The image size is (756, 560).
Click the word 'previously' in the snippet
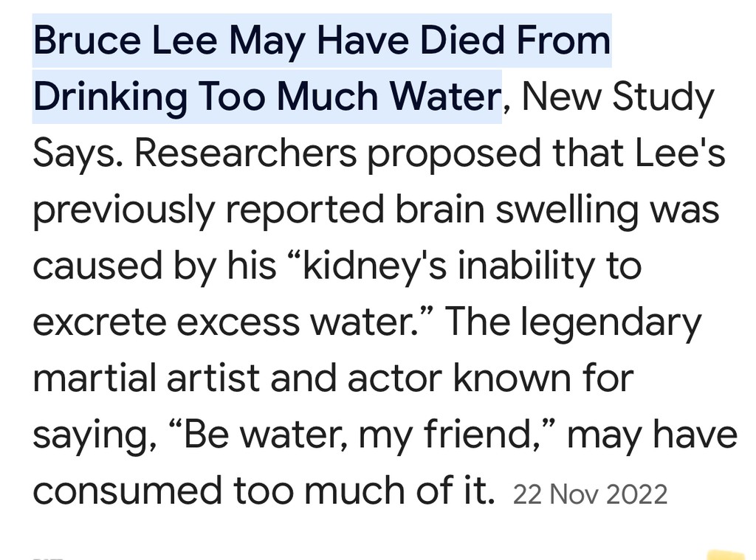click(x=123, y=210)
